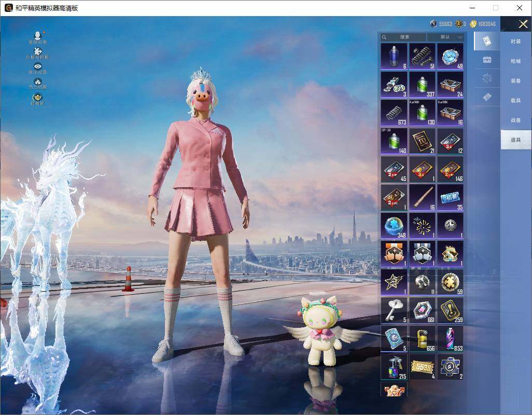This screenshot has height=415, width=532.
Task: Close the emulator window
Action: [520, 8]
